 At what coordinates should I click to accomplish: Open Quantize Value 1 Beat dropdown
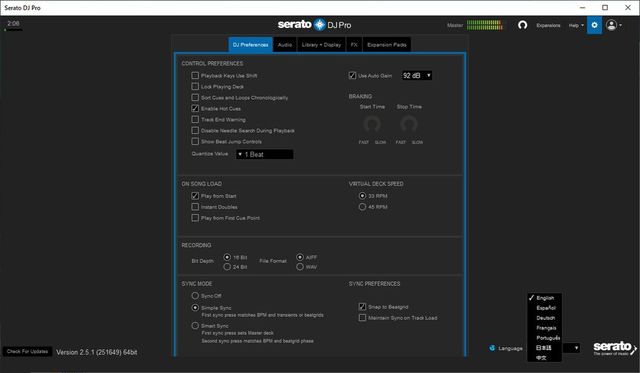click(264, 154)
